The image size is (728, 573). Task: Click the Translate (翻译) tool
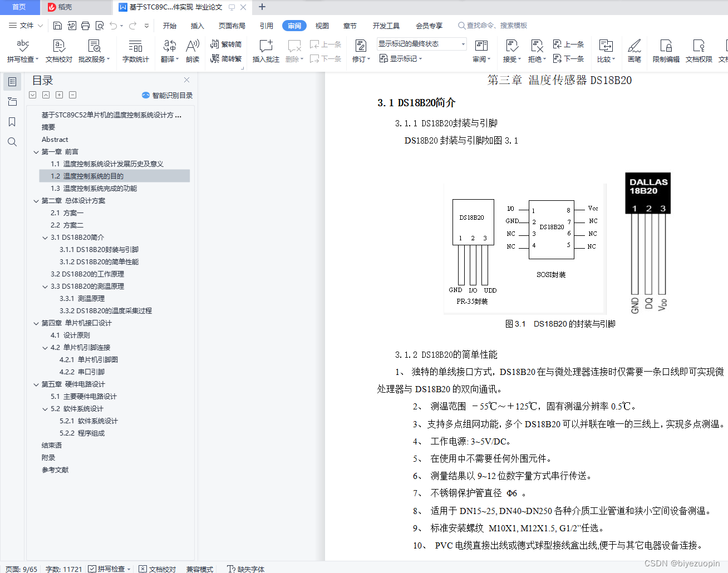point(170,51)
